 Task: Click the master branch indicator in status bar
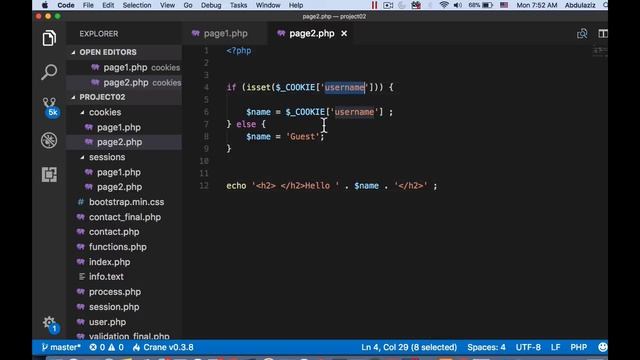(61, 347)
